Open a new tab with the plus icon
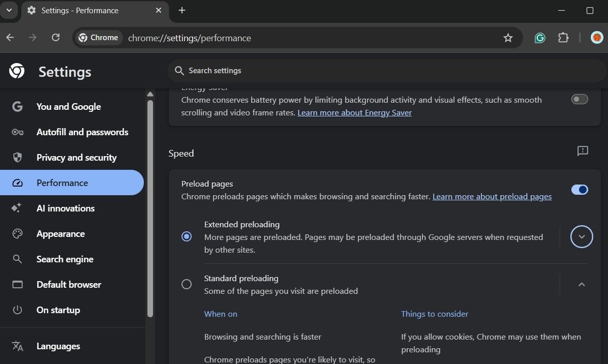The height and width of the screenshot is (364, 608). coord(182,10)
